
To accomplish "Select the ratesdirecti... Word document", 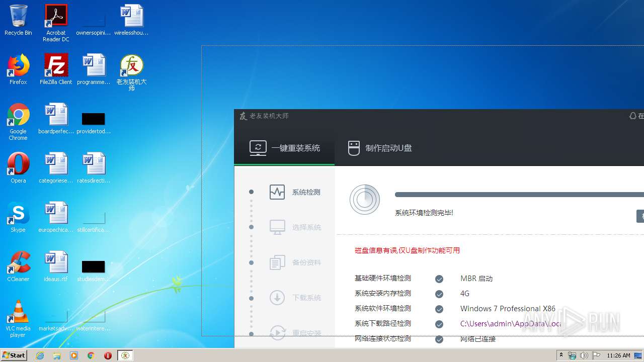I will [x=94, y=168].
